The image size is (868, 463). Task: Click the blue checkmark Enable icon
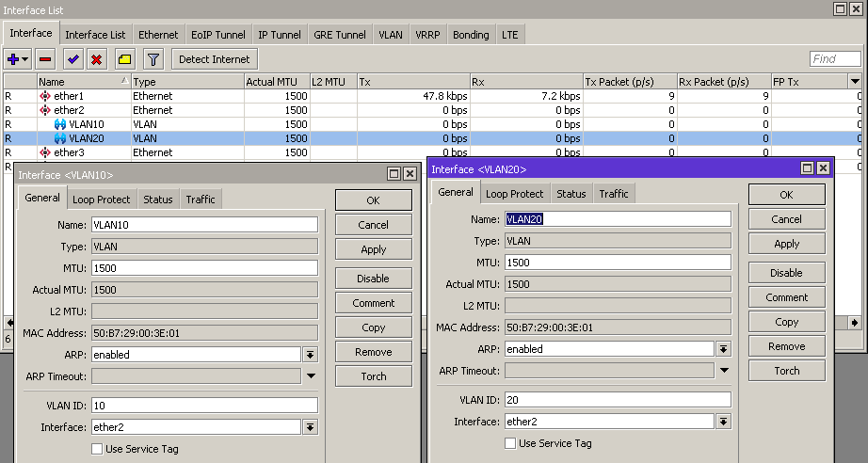pyautogui.click(x=73, y=59)
